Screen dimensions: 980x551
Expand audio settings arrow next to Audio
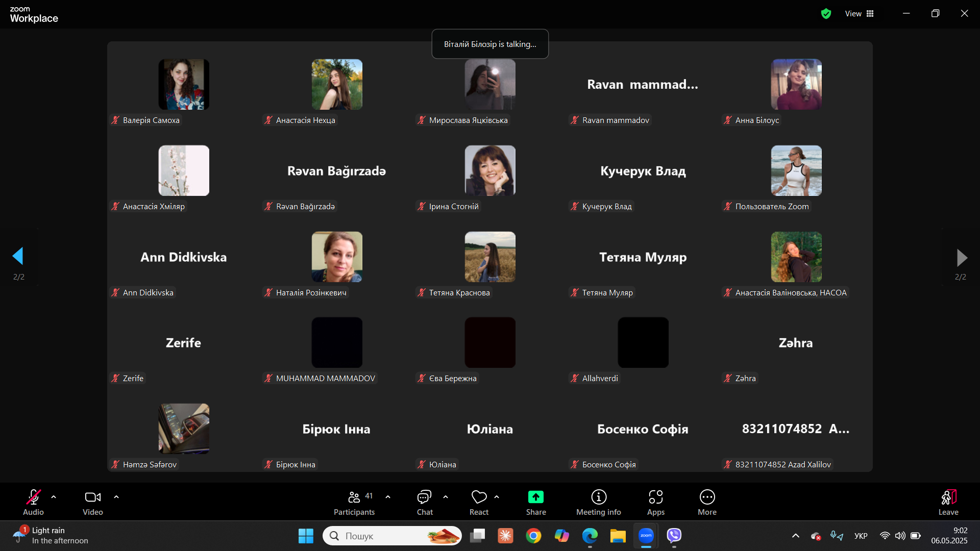pos(54,496)
